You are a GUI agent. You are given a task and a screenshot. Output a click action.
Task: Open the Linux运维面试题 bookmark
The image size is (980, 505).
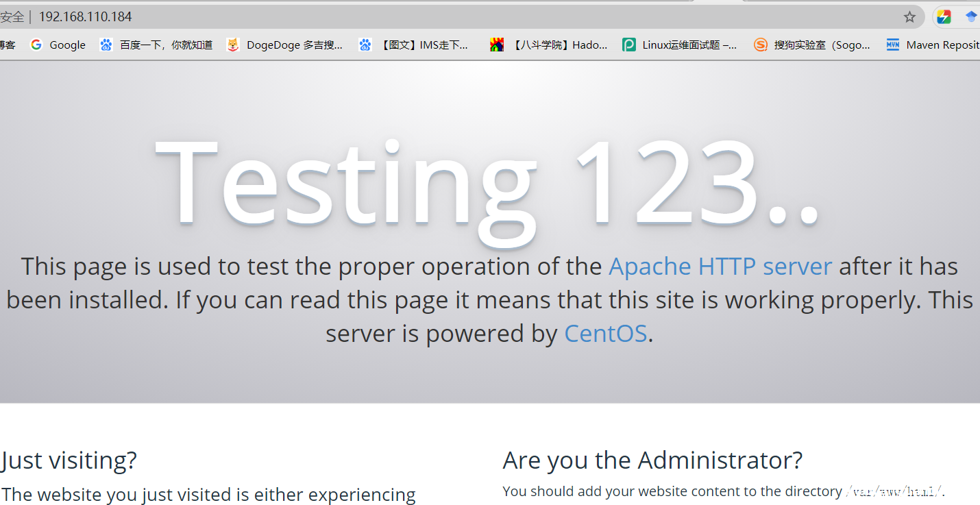click(x=680, y=45)
